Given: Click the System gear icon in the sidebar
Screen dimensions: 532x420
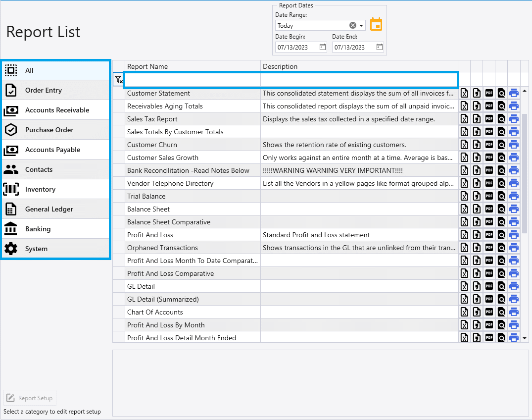Looking at the screenshot, I should [x=11, y=248].
